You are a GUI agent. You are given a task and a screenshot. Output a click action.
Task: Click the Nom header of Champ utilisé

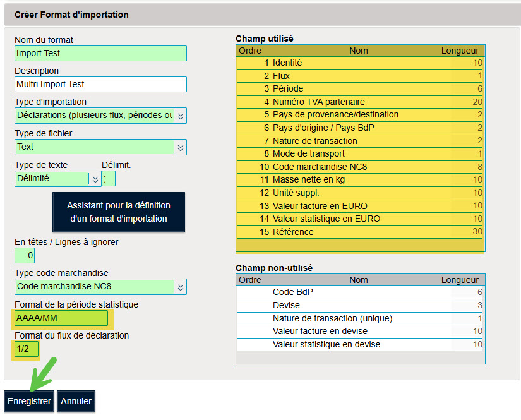[x=359, y=51]
